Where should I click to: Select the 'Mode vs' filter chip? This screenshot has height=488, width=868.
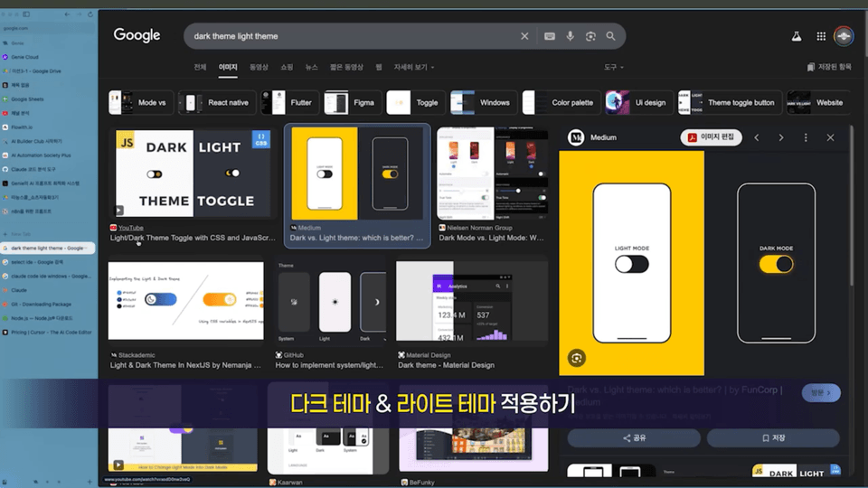click(140, 102)
